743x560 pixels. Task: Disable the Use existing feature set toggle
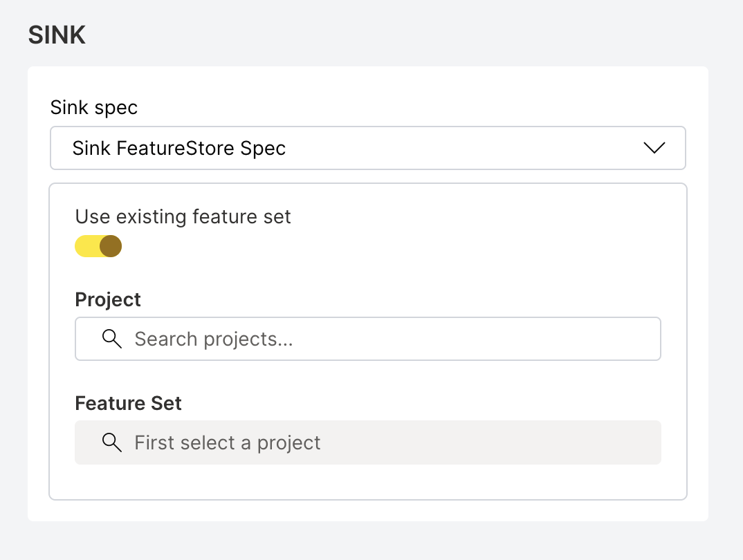pos(98,246)
